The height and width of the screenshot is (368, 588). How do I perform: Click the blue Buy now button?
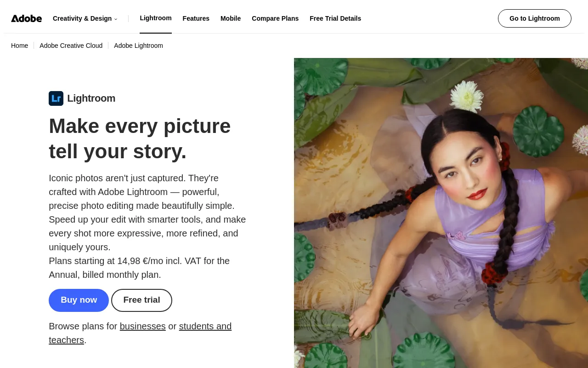coord(79,300)
